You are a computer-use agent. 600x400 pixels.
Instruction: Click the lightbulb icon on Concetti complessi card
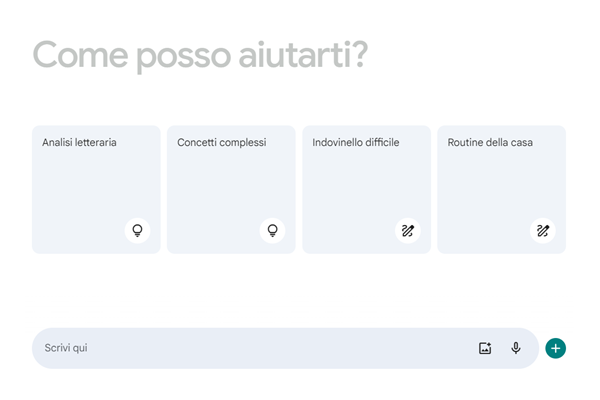point(272,231)
